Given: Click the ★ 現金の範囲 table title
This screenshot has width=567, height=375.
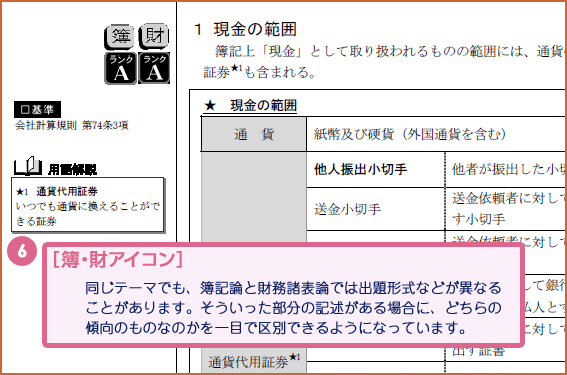Looking at the screenshot, I should pyautogui.click(x=250, y=106).
